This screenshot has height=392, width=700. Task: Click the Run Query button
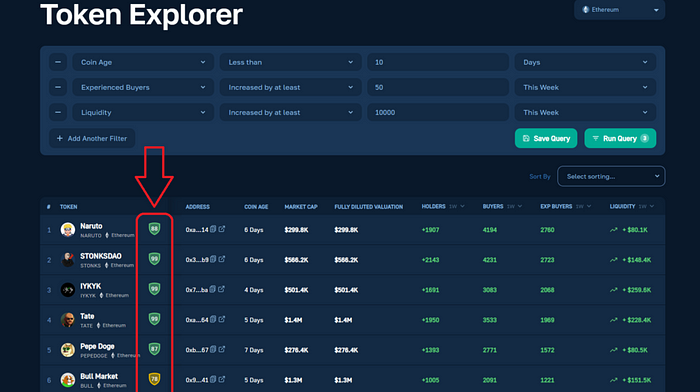[620, 138]
